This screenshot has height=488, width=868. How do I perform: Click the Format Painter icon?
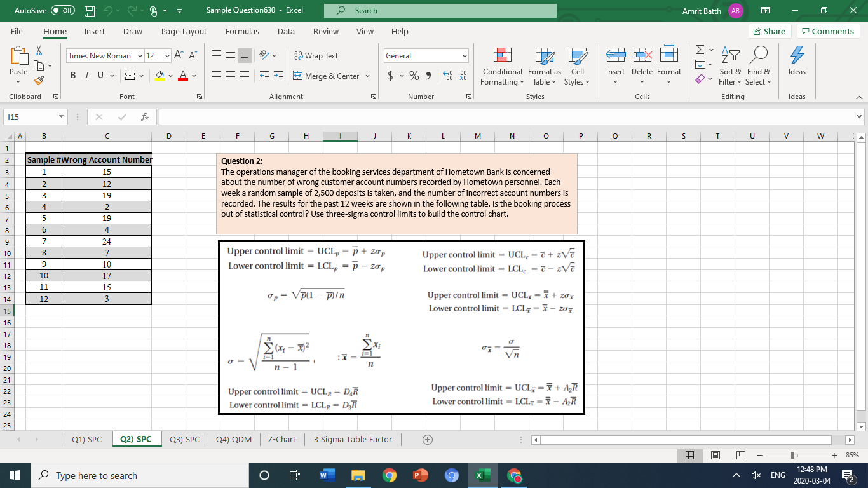pyautogui.click(x=39, y=80)
